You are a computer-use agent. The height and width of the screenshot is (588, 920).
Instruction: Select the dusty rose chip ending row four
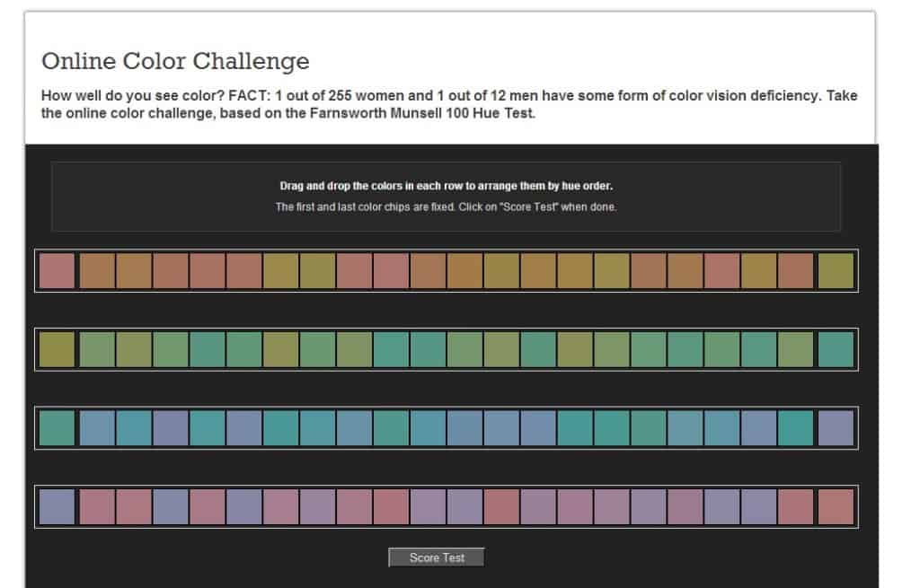[x=837, y=507]
